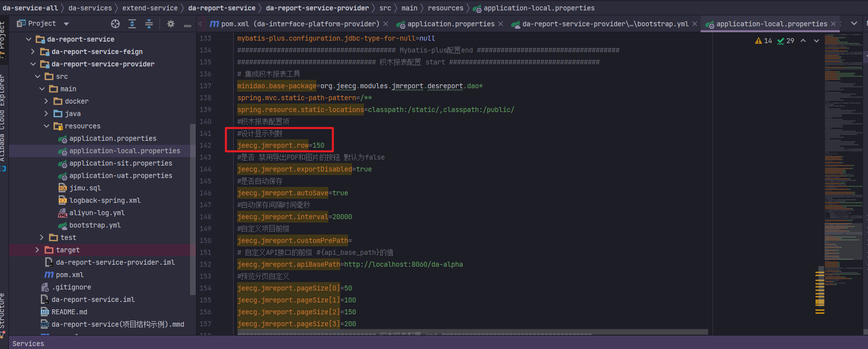Click line number 142 in gutter

coord(205,145)
